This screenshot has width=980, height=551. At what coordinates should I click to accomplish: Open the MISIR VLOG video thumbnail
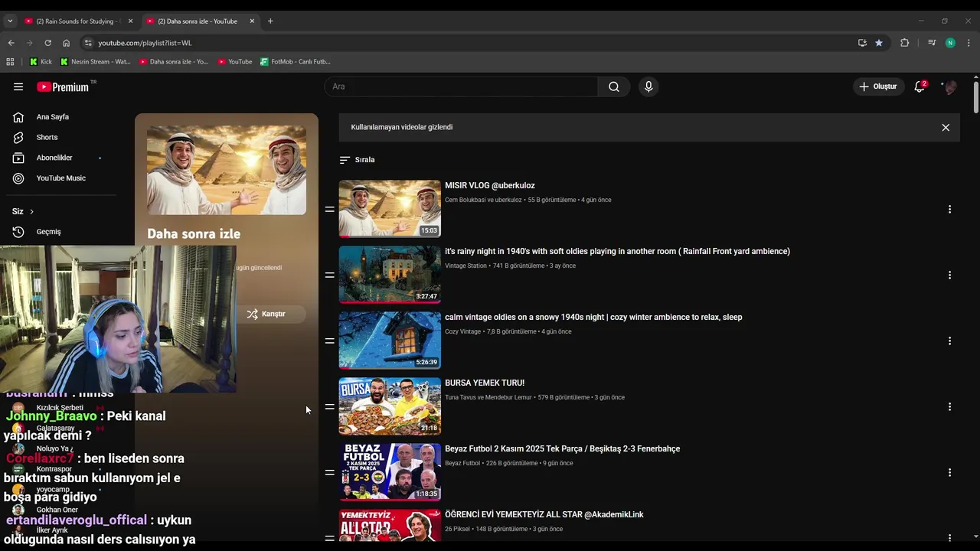pos(390,208)
